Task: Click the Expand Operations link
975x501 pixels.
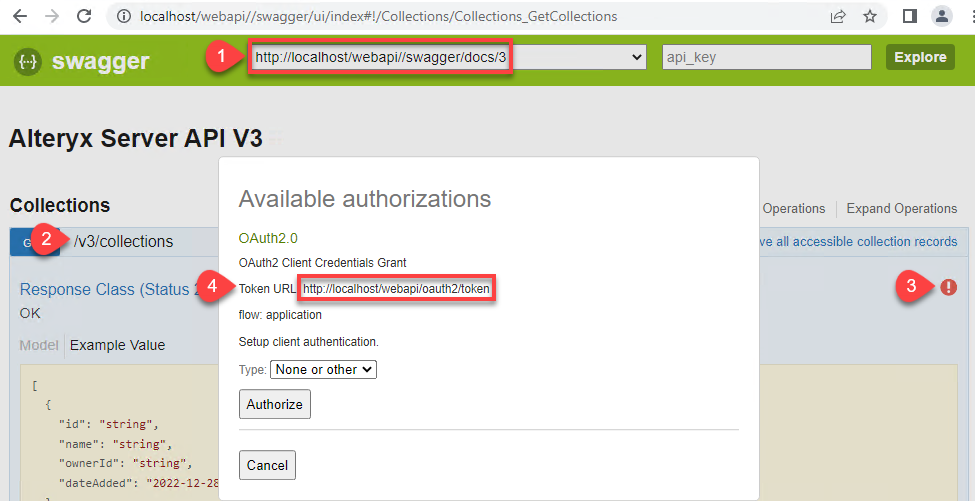Action: pyautogui.click(x=901, y=209)
